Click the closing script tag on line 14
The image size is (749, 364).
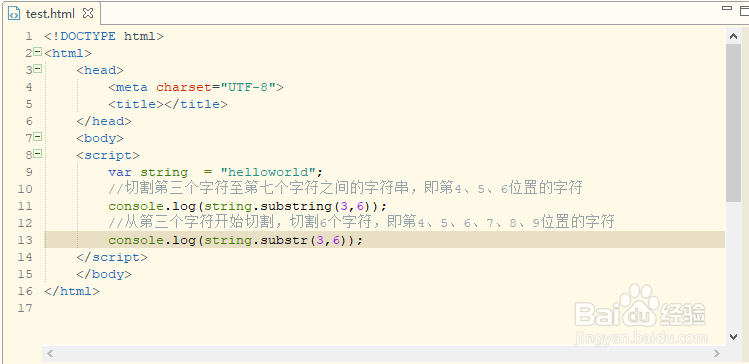click(x=112, y=257)
